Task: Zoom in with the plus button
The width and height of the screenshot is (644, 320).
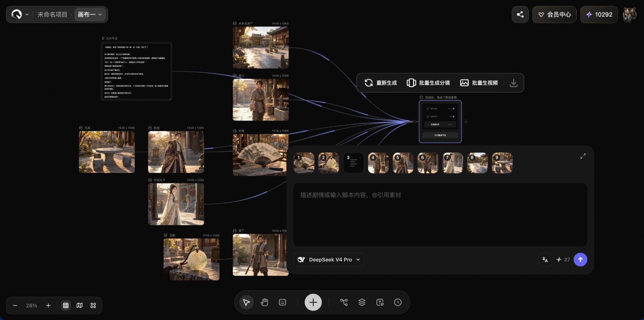Action: pyautogui.click(x=48, y=306)
